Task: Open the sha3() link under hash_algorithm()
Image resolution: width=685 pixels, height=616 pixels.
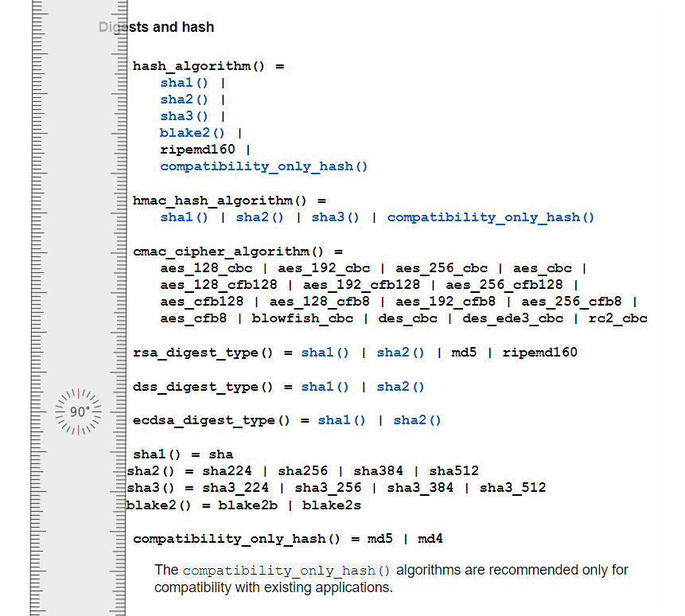Action: click(184, 116)
